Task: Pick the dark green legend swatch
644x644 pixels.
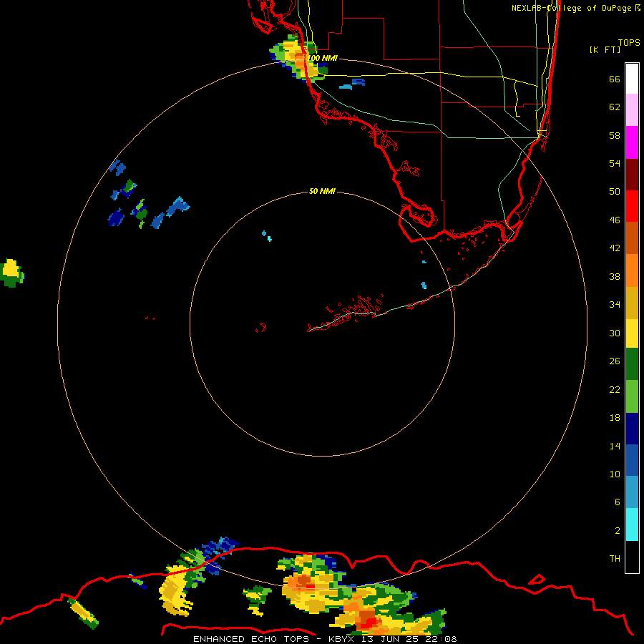Action: [x=632, y=364]
